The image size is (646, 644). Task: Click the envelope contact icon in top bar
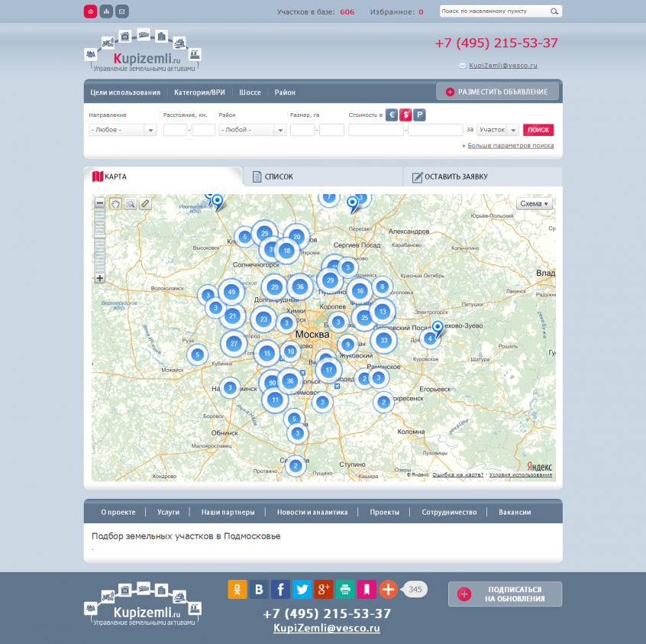(x=122, y=11)
